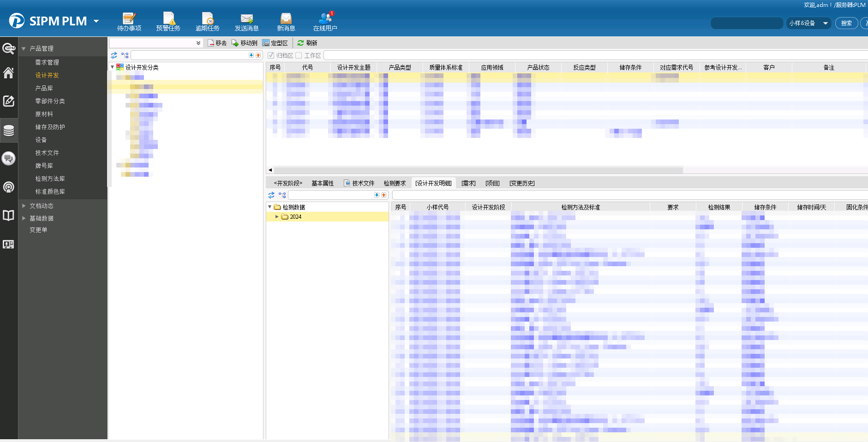Open 零部件分类 in the sidebar
The image size is (868, 442).
coord(50,101)
